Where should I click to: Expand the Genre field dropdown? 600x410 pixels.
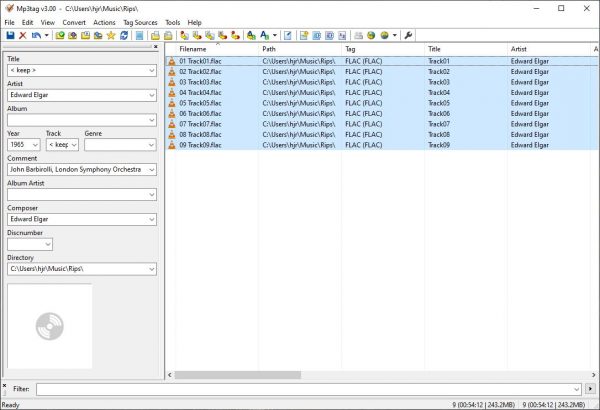(152, 145)
